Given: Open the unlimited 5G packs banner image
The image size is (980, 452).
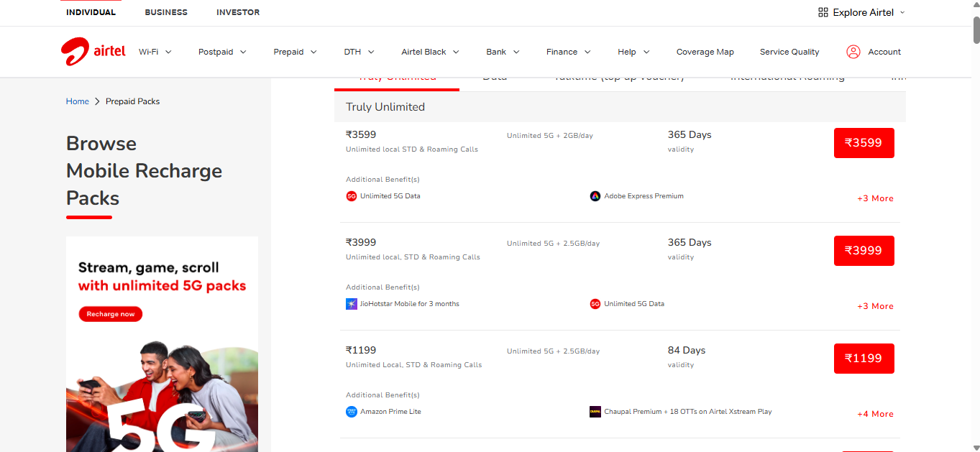Looking at the screenshot, I should pos(162,344).
